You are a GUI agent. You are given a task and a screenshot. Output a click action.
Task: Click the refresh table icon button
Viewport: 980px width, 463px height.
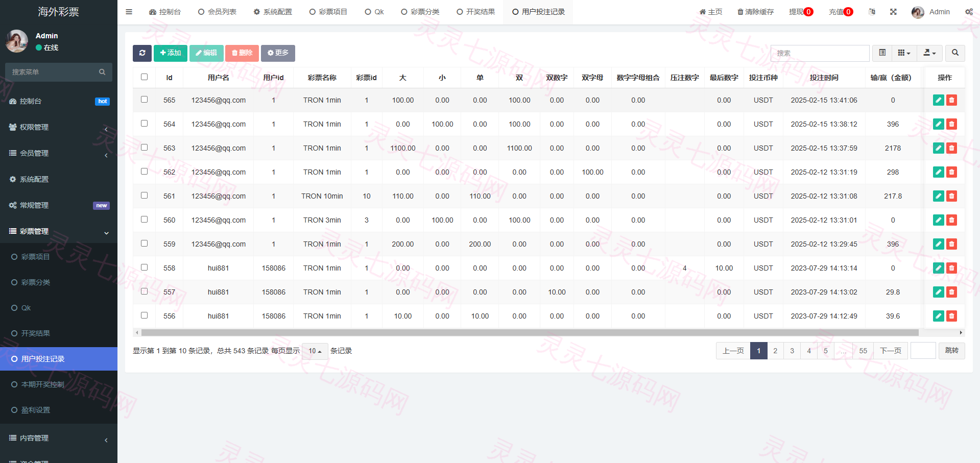click(142, 53)
